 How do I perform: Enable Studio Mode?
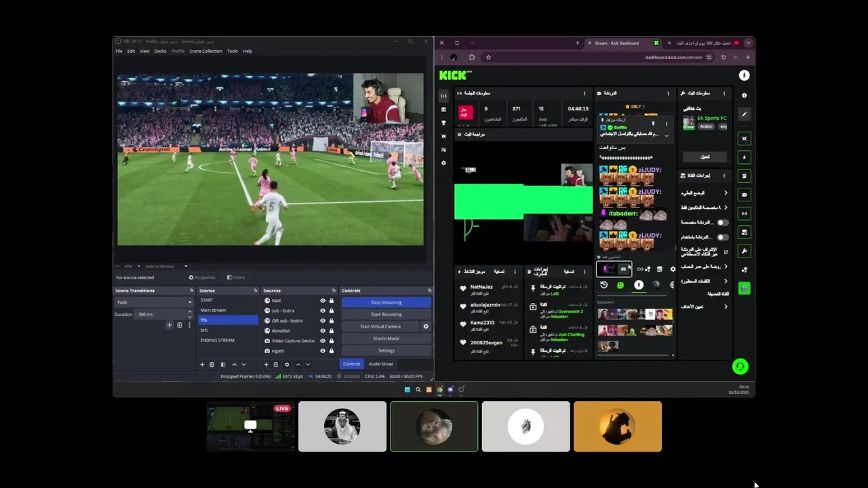[x=387, y=338]
